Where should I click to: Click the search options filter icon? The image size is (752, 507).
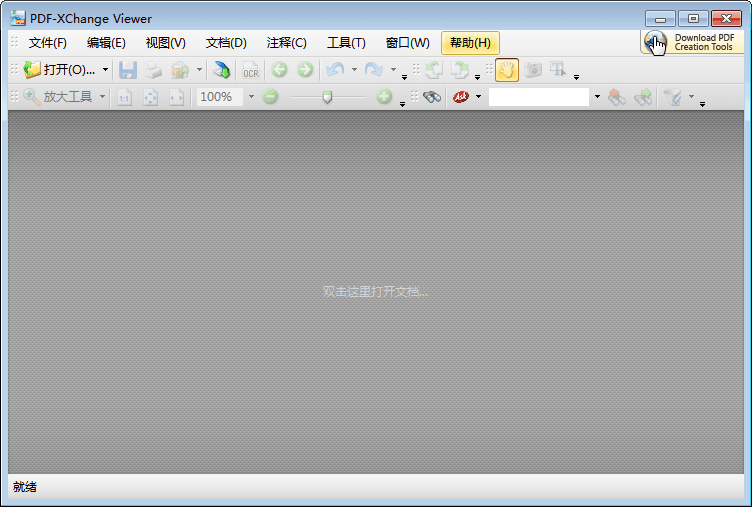[672, 97]
